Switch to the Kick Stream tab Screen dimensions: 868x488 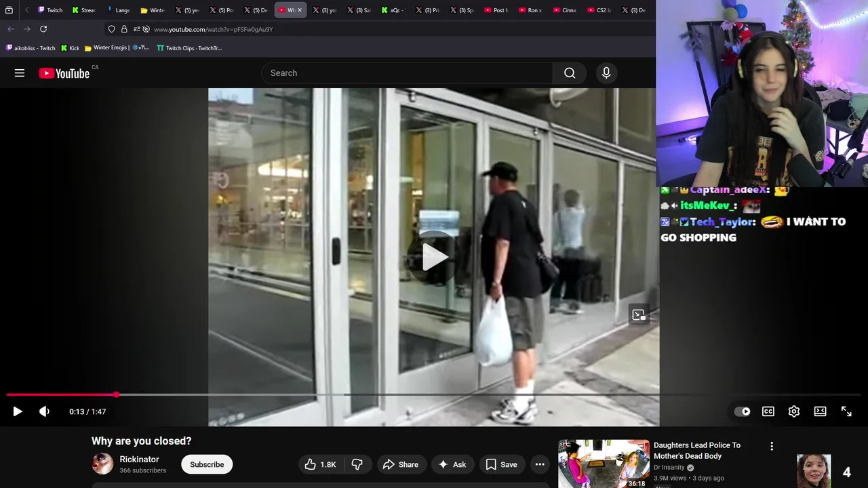pos(85,10)
